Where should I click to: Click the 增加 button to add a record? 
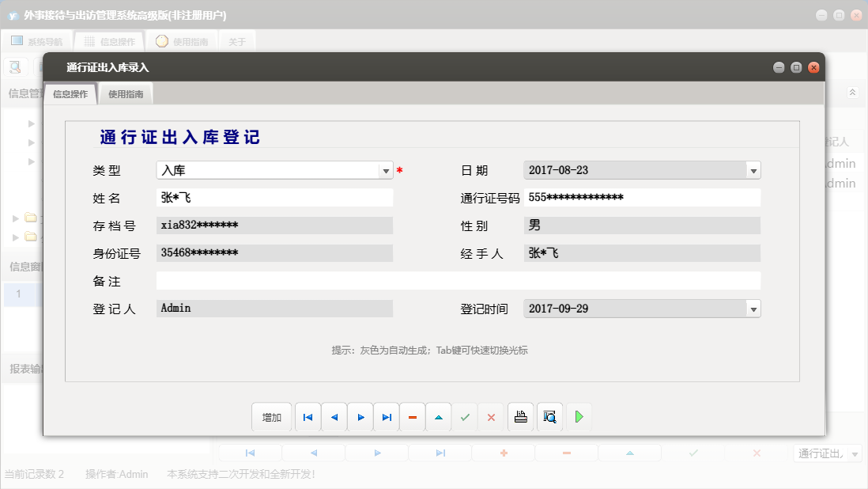tap(271, 417)
